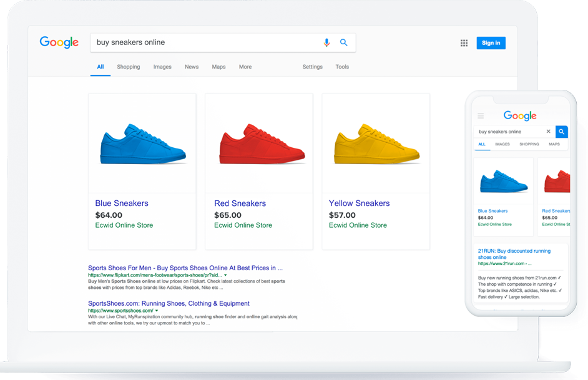This screenshot has height=380, width=588.
Task: Open Settings in the search bar
Action: [x=312, y=67]
